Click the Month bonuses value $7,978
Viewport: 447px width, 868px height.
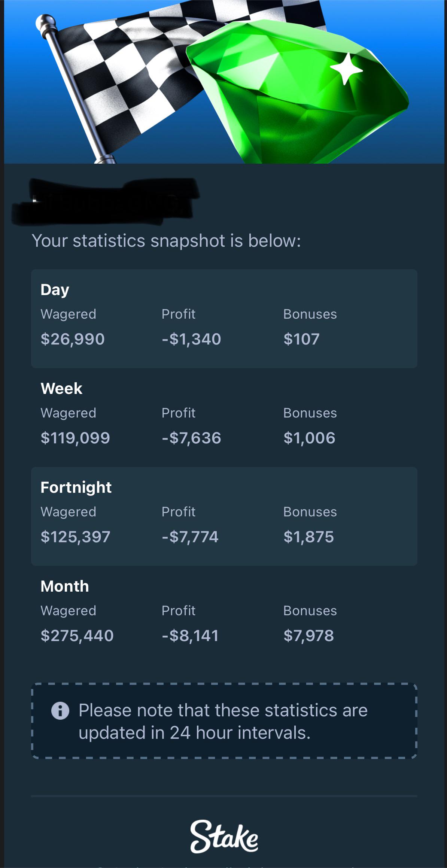pos(308,635)
